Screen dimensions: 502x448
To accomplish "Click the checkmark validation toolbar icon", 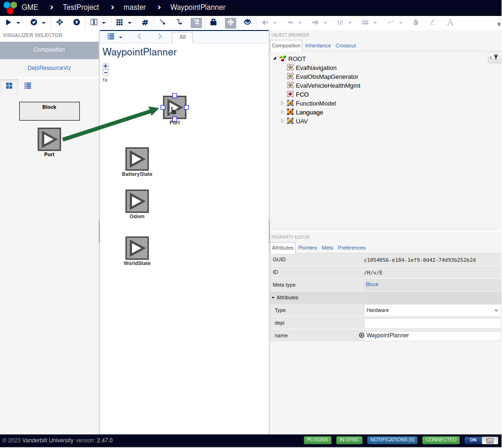I will [x=34, y=22].
